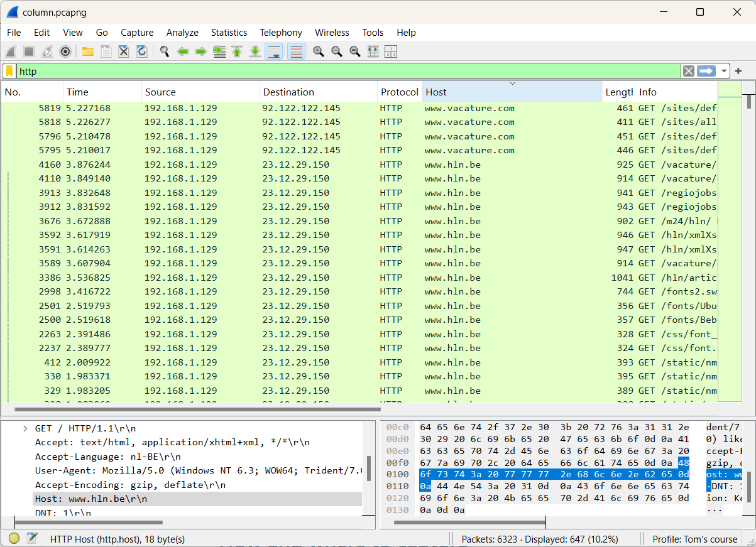Clear the display filter with the X button

(x=689, y=72)
